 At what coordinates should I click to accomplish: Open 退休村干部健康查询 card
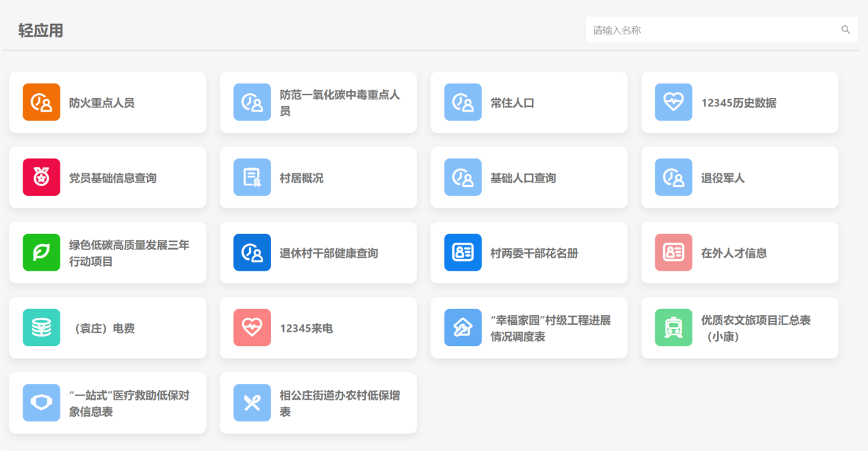[x=318, y=252]
